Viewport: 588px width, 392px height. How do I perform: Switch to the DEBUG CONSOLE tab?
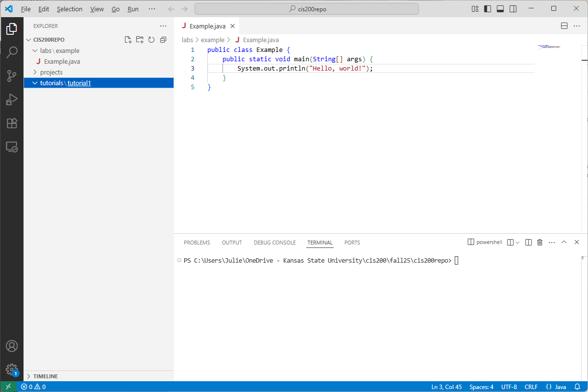[274, 243]
